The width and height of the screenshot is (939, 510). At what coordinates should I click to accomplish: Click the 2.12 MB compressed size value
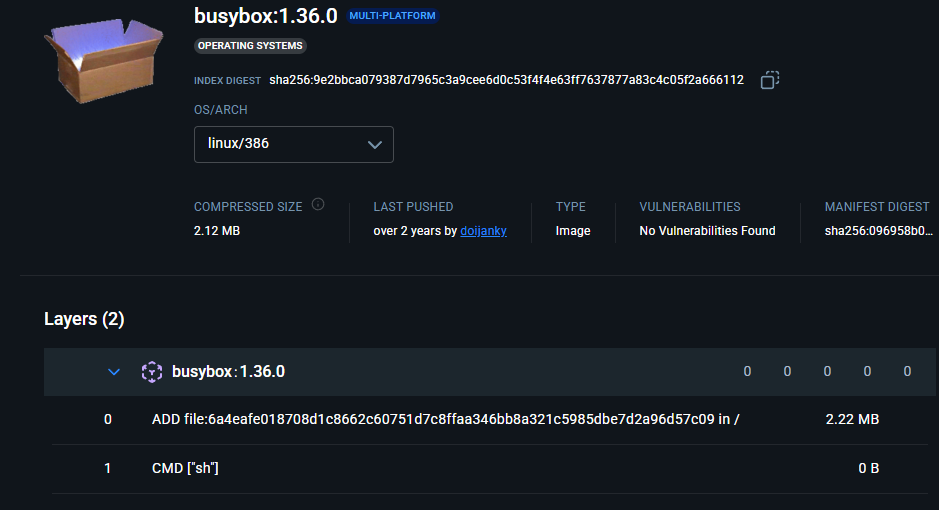pos(217,230)
